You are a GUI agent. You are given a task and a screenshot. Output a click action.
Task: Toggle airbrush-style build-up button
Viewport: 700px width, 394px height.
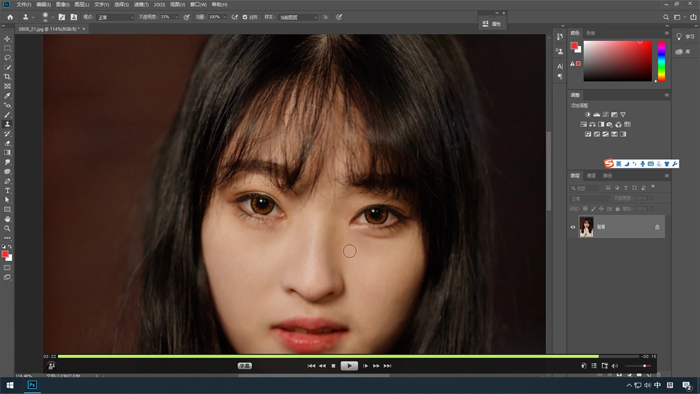coord(235,17)
